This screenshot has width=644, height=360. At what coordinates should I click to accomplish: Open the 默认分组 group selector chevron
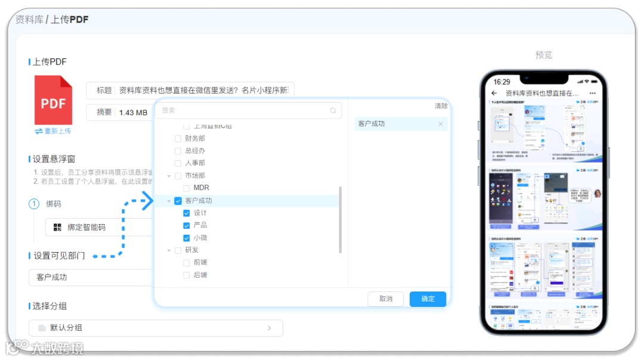pyautogui.click(x=270, y=328)
